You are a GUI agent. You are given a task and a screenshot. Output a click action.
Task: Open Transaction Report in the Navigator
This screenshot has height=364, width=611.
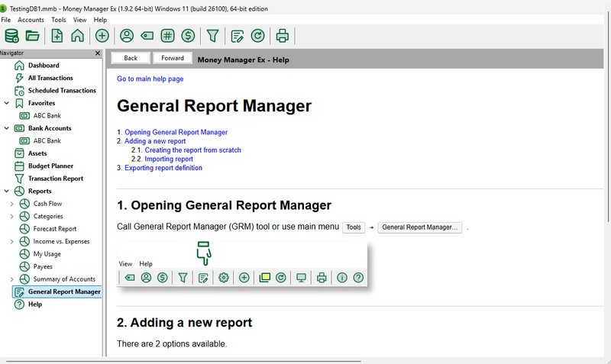coord(56,179)
